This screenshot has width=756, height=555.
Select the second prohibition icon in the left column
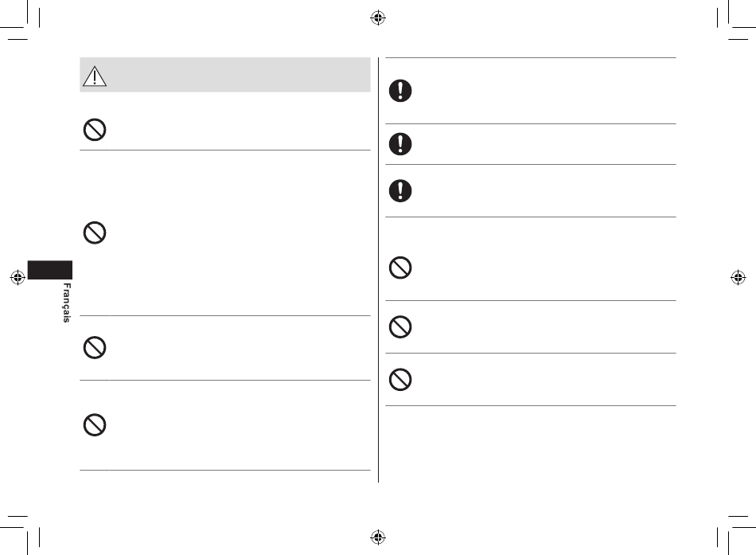[x=95, y=233]
